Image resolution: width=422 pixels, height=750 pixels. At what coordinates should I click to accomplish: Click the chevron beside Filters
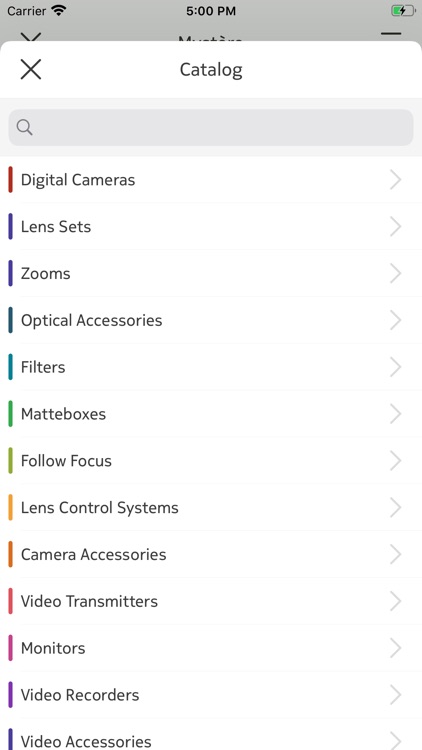[x=395, y=367]
